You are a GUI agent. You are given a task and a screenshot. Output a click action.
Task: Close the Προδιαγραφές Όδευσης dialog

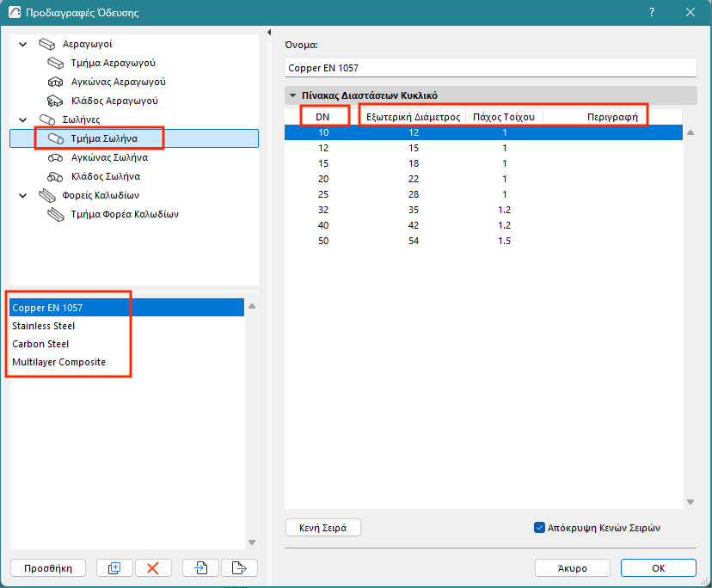(x=691, y=12)
